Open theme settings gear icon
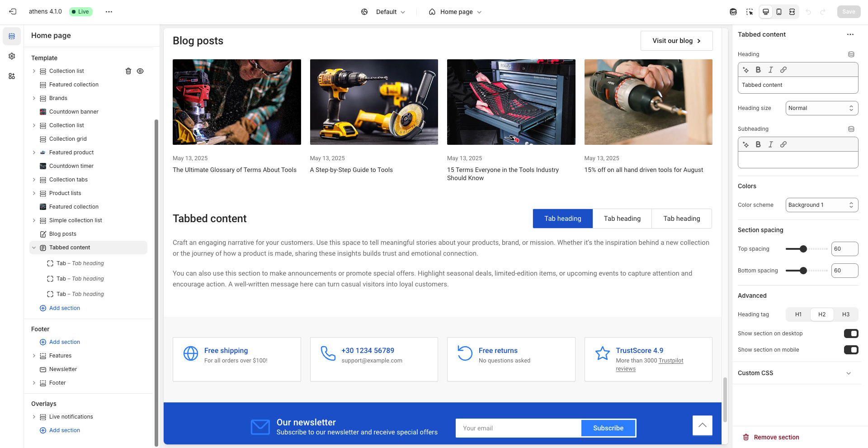 click(12, 56)
